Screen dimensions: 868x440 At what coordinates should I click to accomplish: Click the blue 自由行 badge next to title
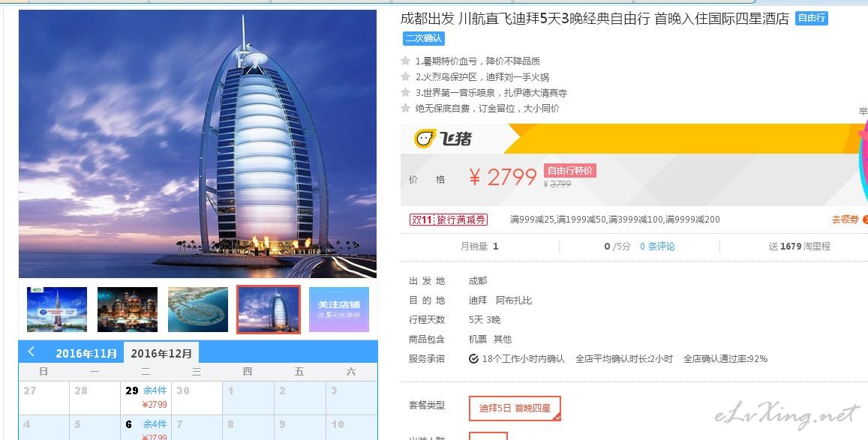coord(812,18)
